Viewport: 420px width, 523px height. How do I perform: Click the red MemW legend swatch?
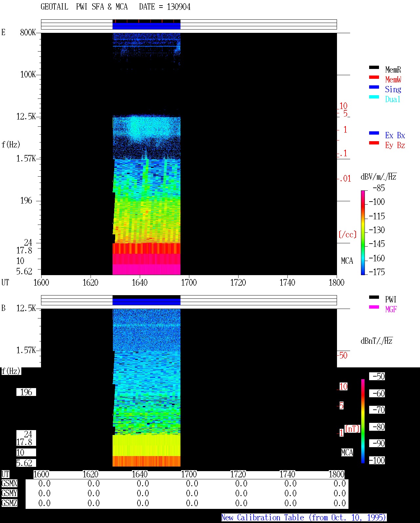(374, 77)
